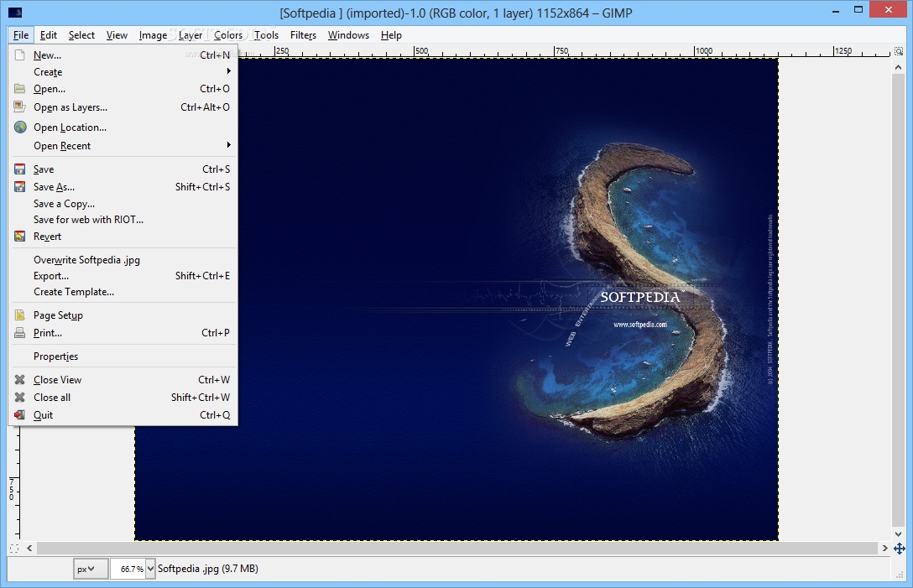Click the zoom-on-resize icon at the top-right corner
Screen dimensions: 913x588
pos(899,51)
